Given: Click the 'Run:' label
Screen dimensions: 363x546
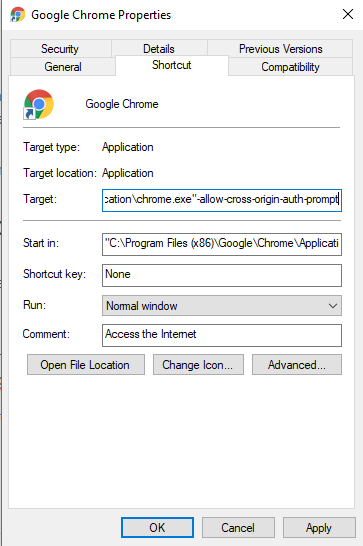Looking at the screenshot, I should [x=34, y=305].
